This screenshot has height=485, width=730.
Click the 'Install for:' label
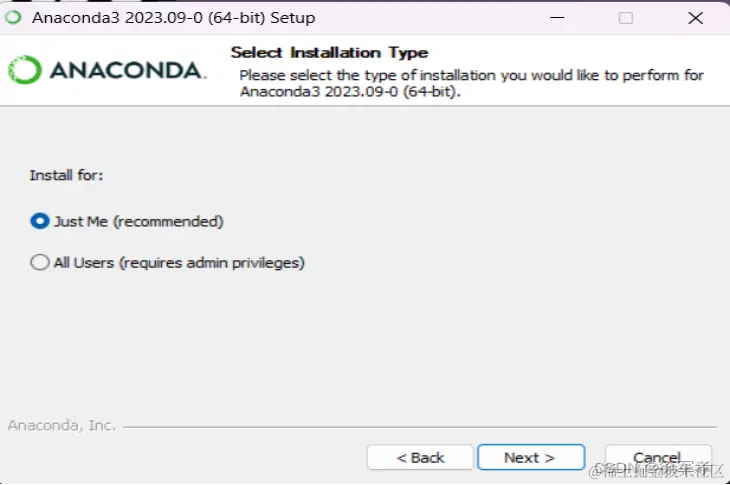pyautogui.click(x=66, y=175)
